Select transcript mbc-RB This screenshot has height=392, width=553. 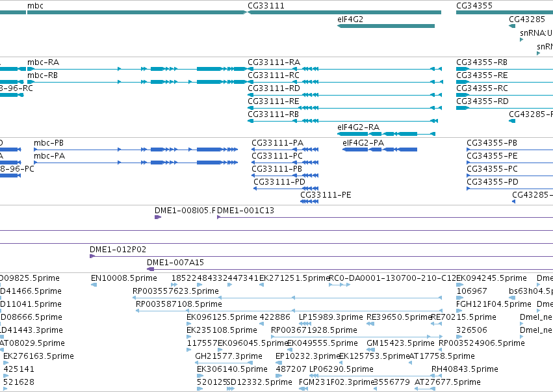(x=137, y=82)
